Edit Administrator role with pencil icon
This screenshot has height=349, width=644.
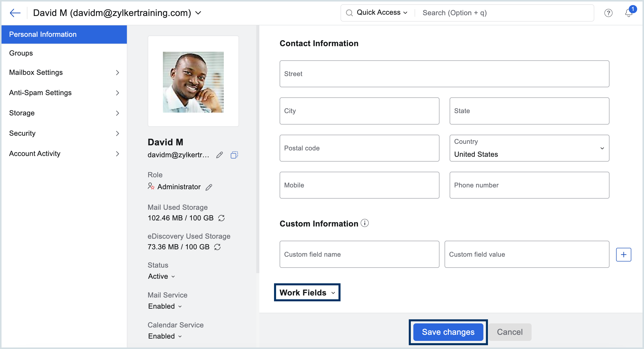209,187
